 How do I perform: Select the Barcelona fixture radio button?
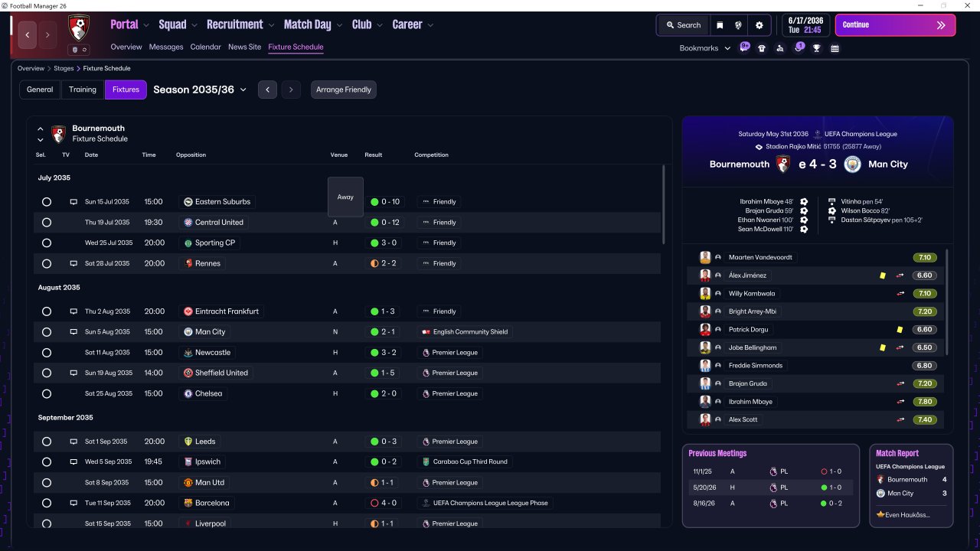(47, 503)
